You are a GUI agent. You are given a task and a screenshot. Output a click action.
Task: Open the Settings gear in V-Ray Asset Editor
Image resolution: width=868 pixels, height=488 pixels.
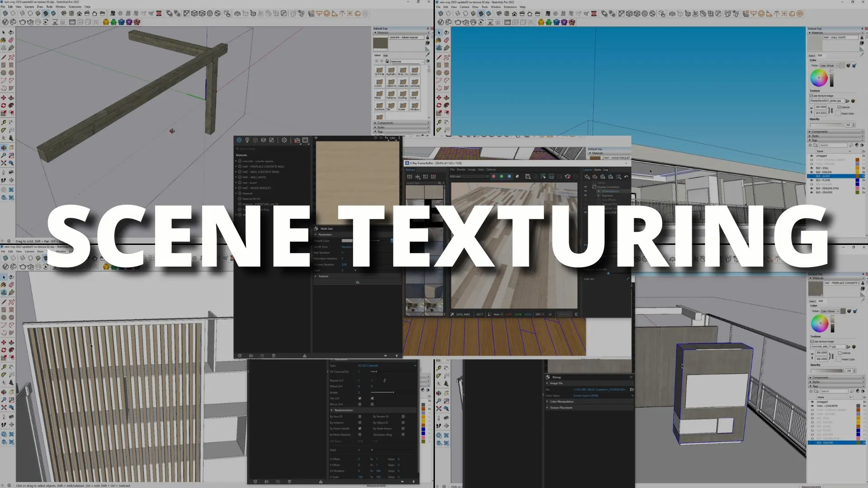point(284,140)
